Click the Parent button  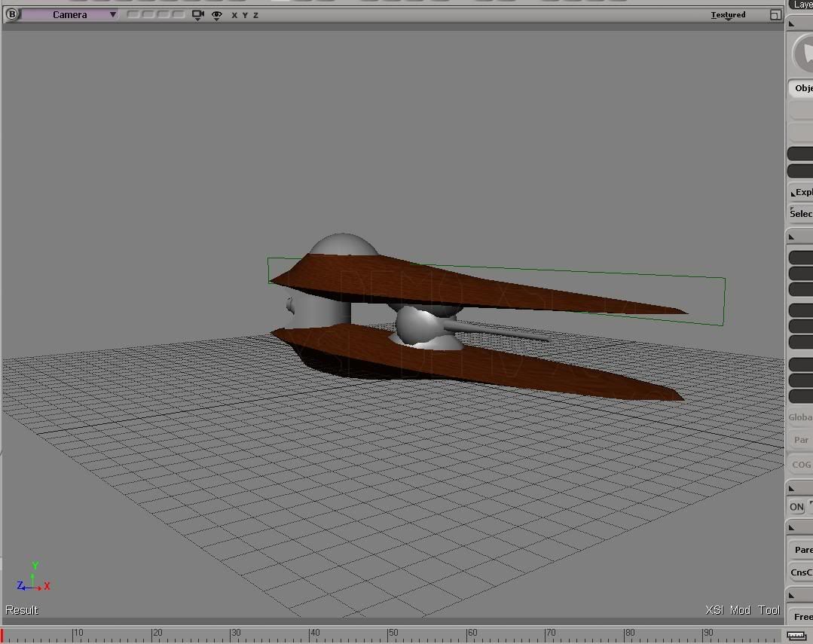(x=802, y=550)
